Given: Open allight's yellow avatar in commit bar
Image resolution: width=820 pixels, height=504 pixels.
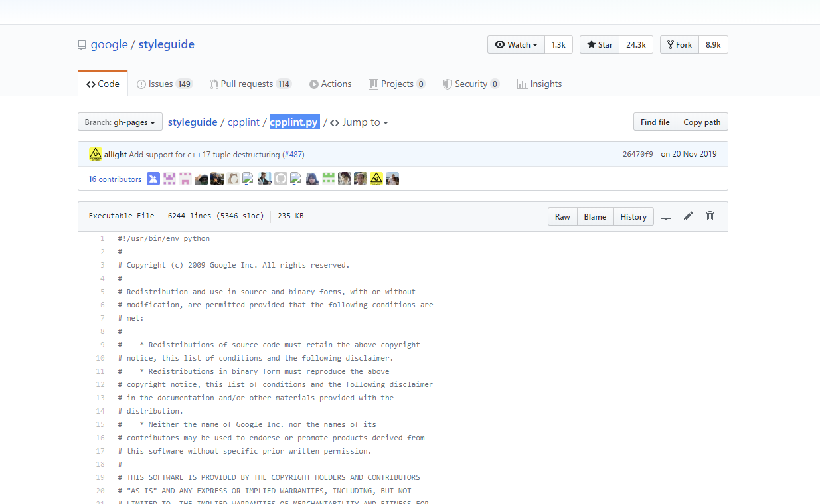Looking at the screenshot, I should coord(96,154).
